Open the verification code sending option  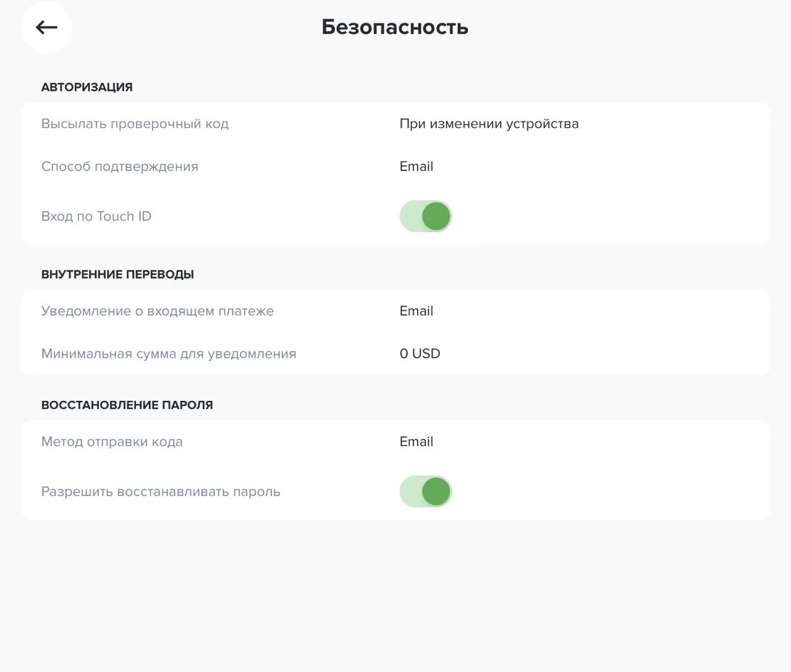tap(489, 124)
